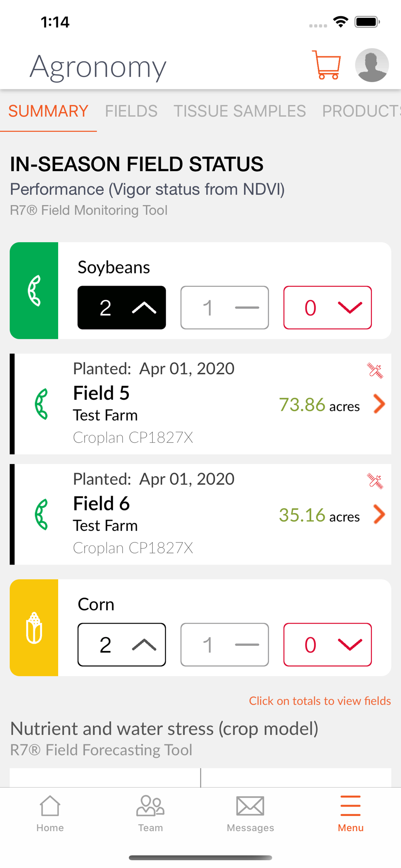
Task: Expand Corn declining fields count 0
Action: (327, 645)
